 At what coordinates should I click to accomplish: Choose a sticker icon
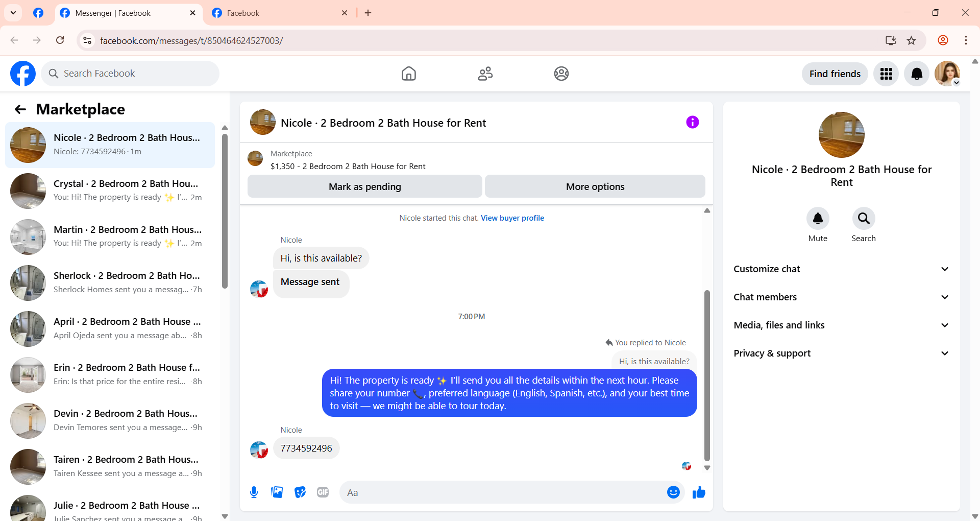coord(300,492)
